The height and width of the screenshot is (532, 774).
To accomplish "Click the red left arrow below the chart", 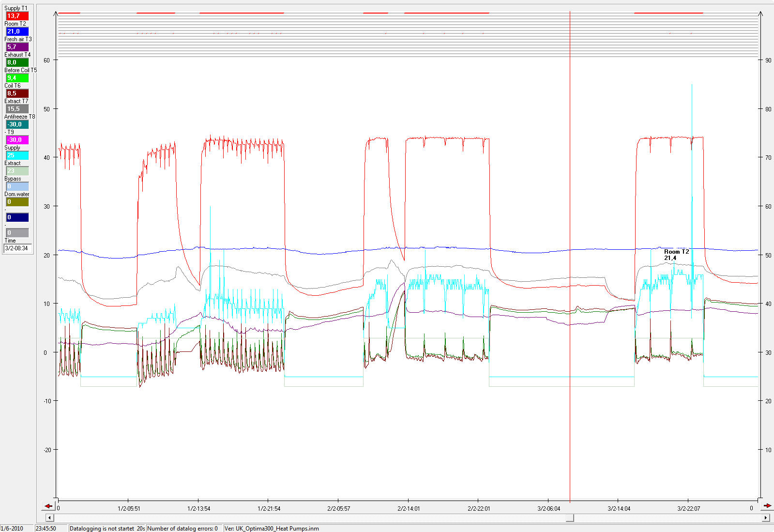I will click(48, 506).
